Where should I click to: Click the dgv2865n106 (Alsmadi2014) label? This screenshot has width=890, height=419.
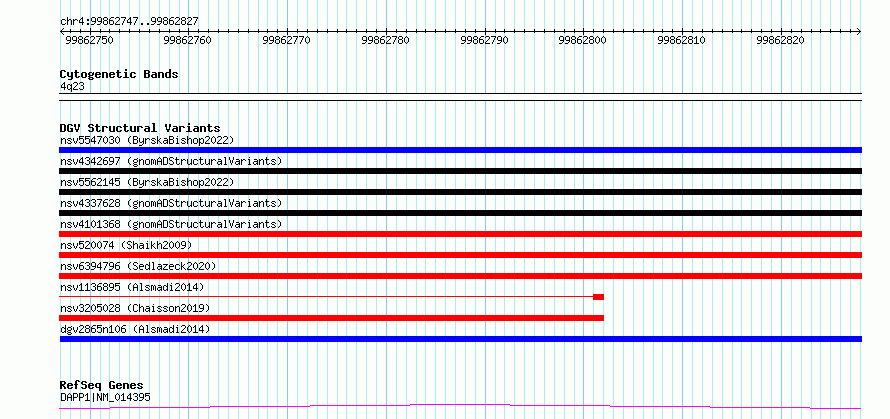tap(135, 329)
